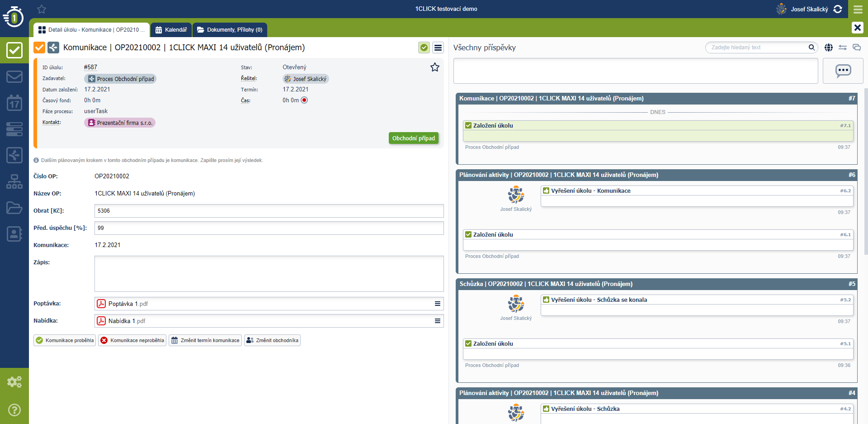Click post Vyřešení úkolu - Komunikace #6.2
The width and height of the screenshot is (868, 424).
point(697,196)
